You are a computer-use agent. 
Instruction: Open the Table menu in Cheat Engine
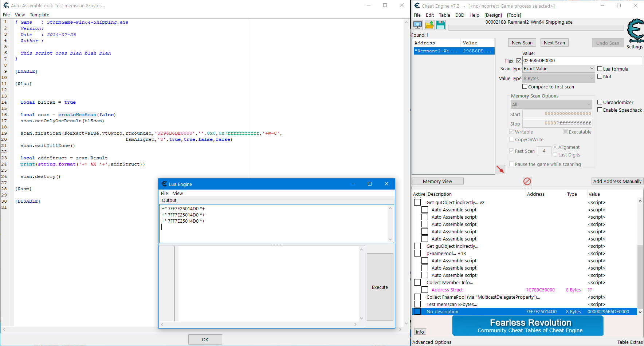click(x=444, y=15)
